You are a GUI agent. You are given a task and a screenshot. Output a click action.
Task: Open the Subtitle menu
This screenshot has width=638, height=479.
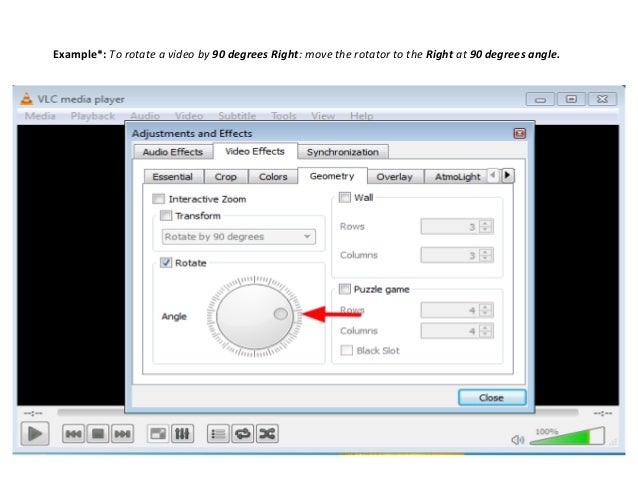(x=237, y=116)
